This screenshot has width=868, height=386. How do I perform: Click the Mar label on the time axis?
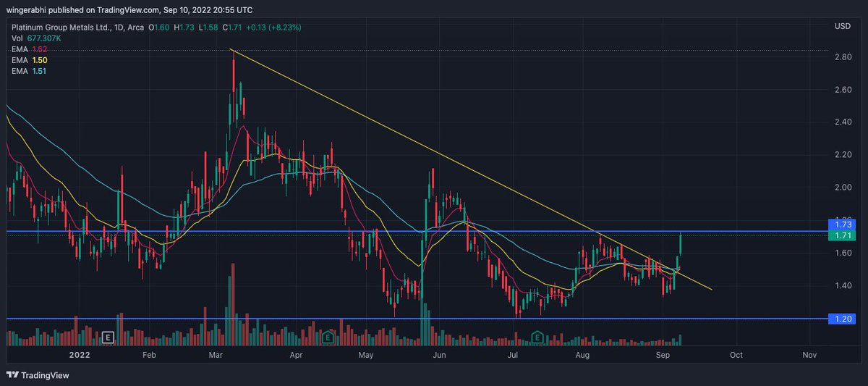tap(217, 356)
